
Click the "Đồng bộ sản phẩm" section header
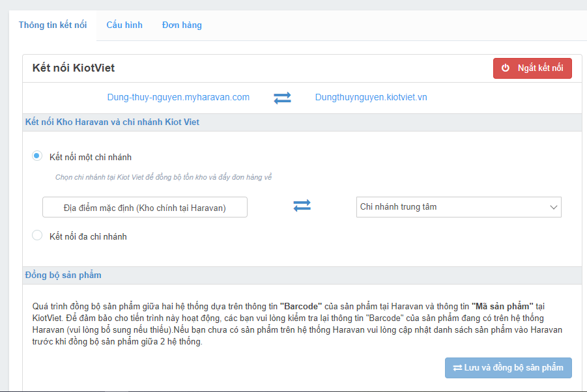(x=63, y=275)
